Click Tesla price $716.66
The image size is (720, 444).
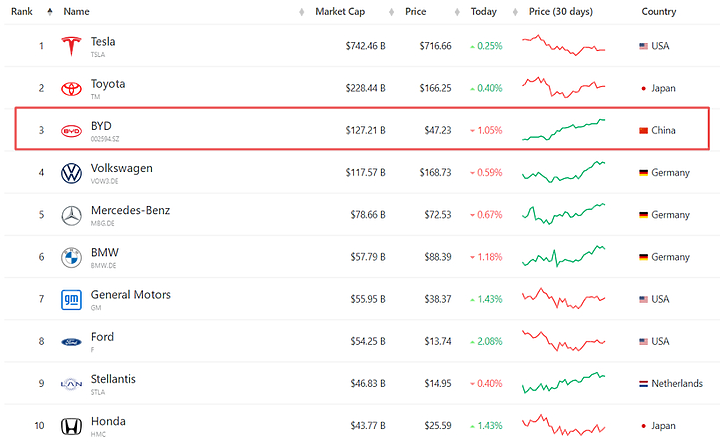(435, 46)
